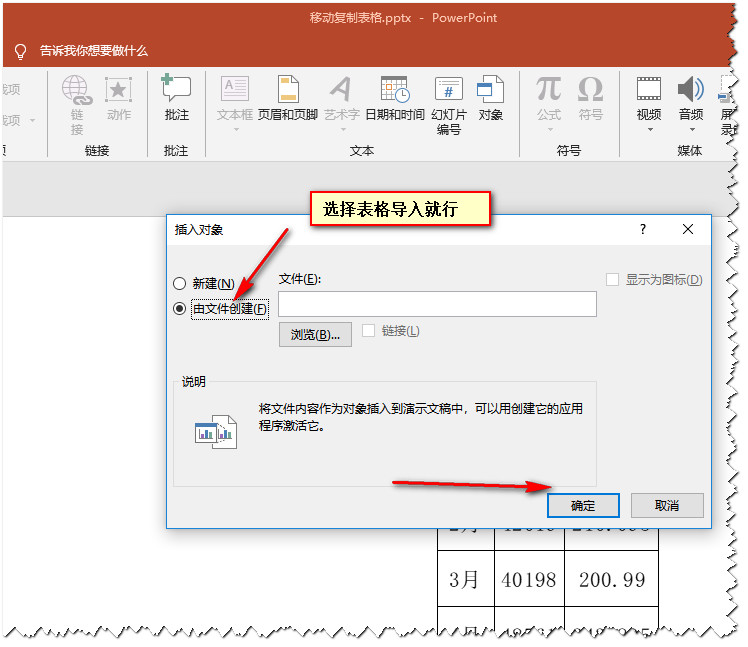Open 页眉和页脚 header and footer
748x647 pixels.
coord(288,89)
